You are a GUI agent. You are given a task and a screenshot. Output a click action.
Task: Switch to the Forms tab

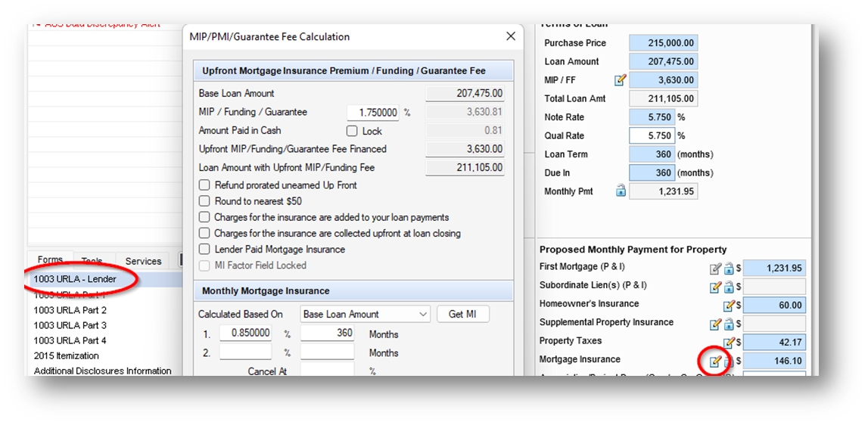click(x=50, y=260)
